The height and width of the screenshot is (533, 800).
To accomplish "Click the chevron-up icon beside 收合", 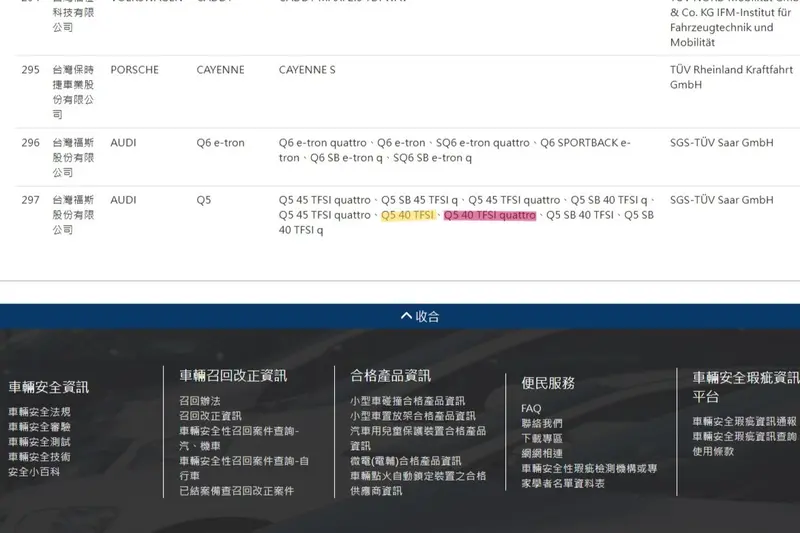I will point(406,316).
